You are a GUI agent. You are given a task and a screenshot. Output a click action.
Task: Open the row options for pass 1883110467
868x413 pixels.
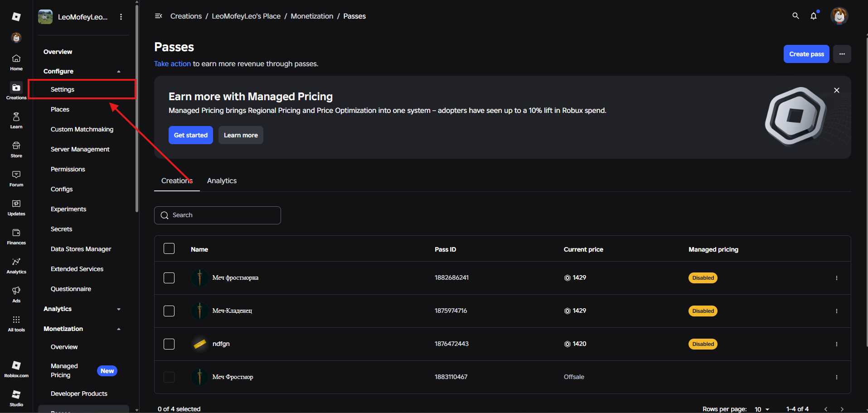(837, 377)
